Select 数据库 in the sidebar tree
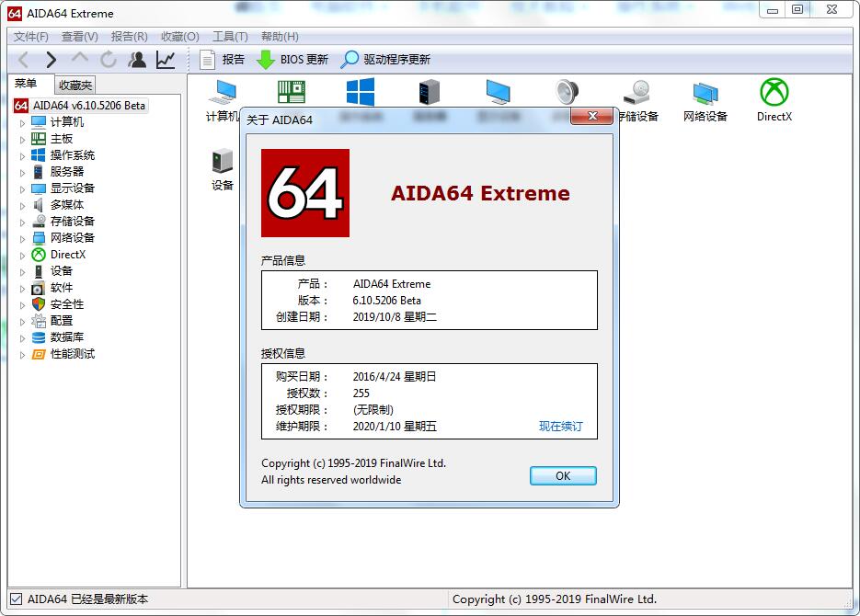 click(67, 337)
